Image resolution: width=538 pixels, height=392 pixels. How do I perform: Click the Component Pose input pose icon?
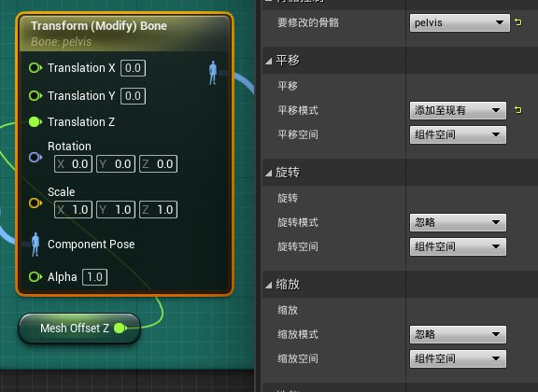click(35, 245)
